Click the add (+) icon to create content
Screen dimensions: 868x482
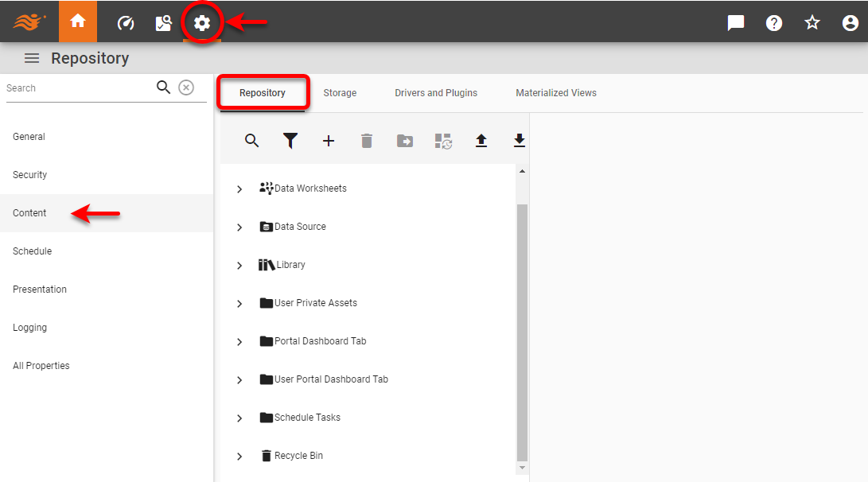(329, 141)
